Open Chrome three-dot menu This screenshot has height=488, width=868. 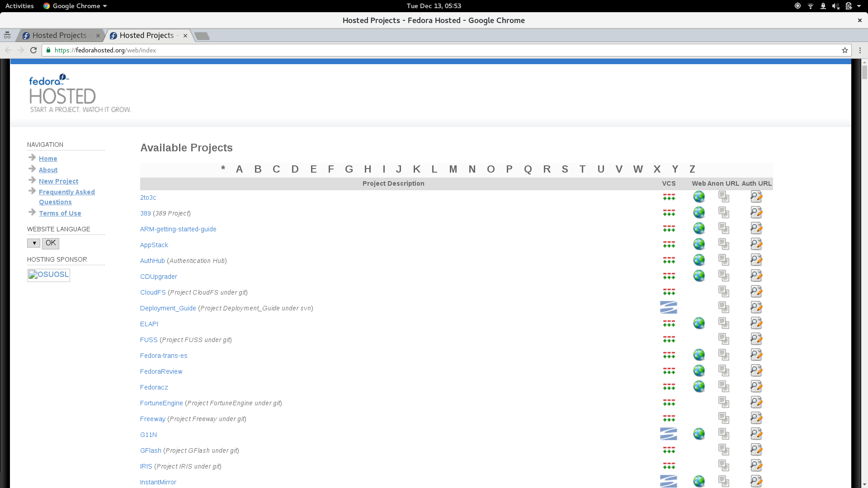pos(860,50)
